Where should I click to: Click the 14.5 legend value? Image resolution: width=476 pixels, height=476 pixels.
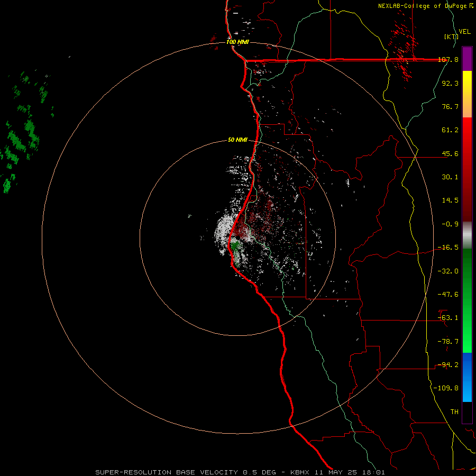(450, 200)
